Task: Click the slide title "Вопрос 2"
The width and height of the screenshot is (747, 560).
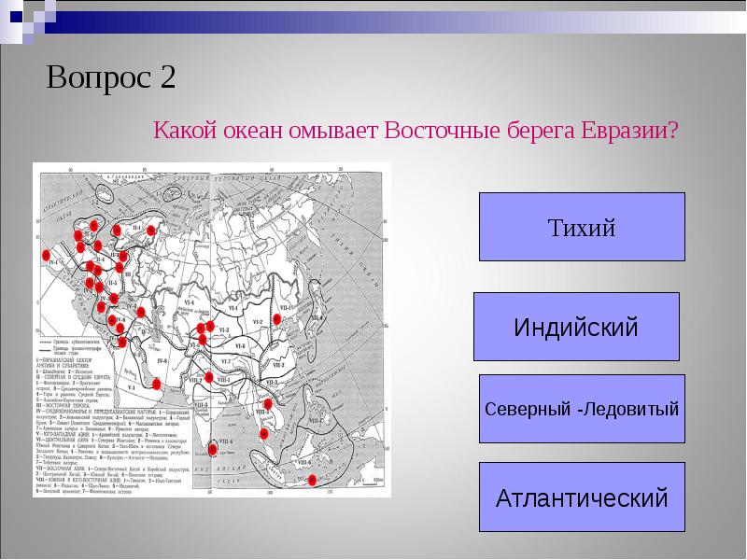Action: click(111, 77)
